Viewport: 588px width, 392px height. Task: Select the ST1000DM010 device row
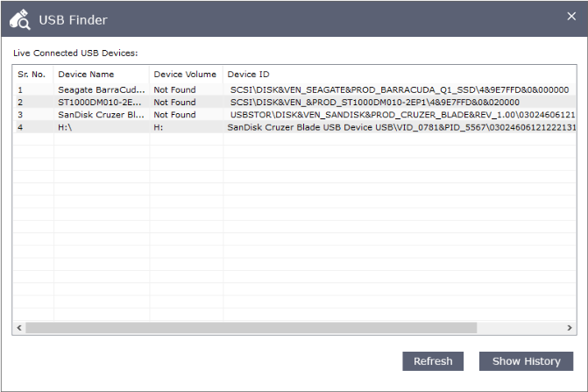101,102
